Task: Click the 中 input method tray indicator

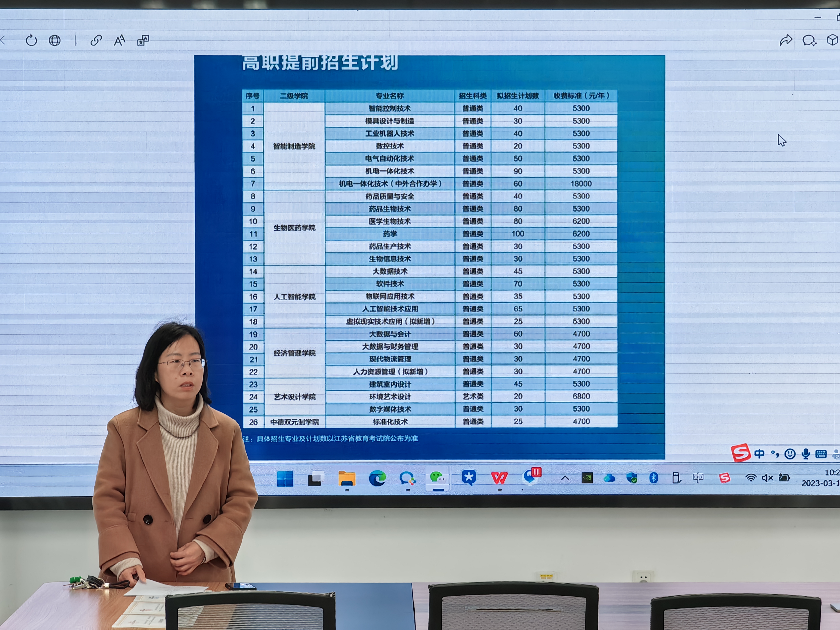Action: pos(698,478)
